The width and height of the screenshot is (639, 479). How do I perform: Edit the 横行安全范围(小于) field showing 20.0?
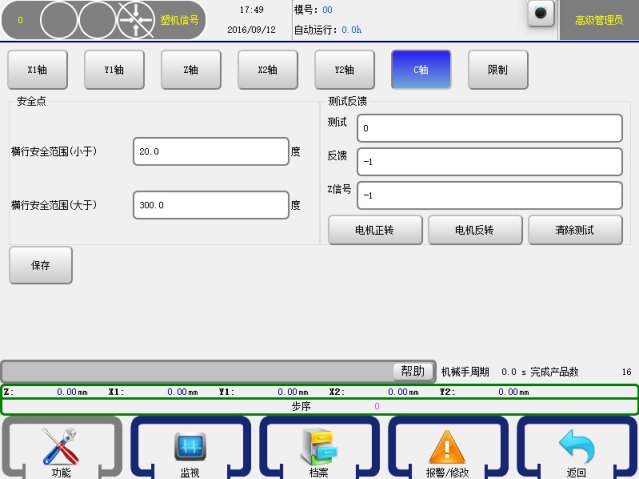pos(211,152)
